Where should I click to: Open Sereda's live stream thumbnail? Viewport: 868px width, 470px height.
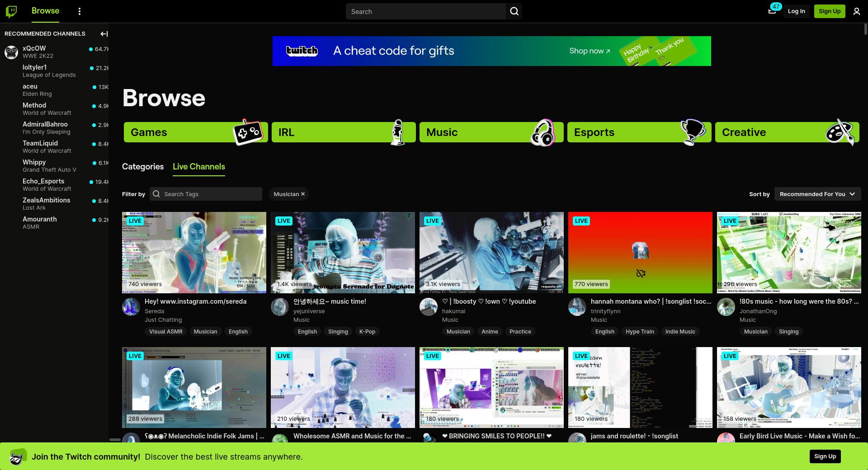(x=194, y=252)
